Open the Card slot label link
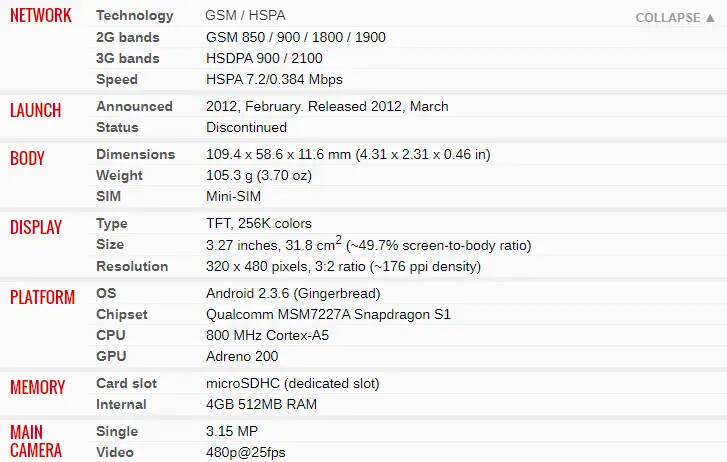 (x=126, y=383)
